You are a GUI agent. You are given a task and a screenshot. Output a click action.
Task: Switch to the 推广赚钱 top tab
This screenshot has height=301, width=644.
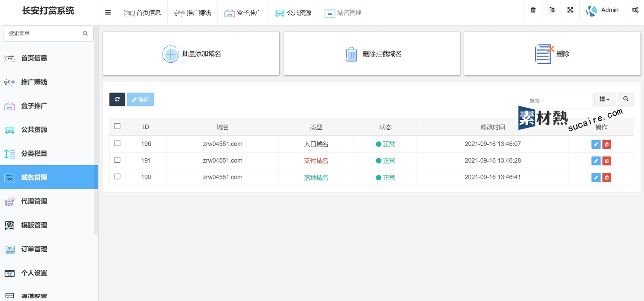[193, 13]
